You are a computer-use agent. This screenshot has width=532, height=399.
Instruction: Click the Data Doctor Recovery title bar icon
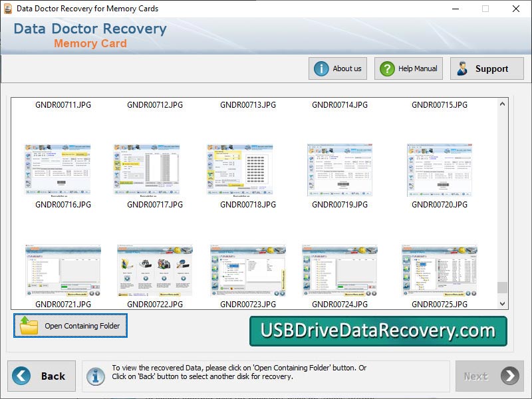tap(8, 9)
